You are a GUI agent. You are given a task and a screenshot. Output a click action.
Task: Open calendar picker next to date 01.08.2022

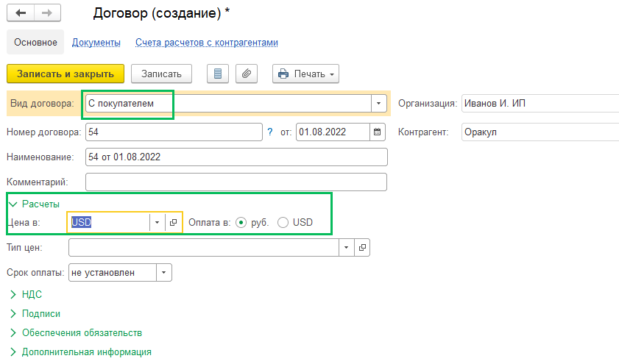[x=378, y=132]
